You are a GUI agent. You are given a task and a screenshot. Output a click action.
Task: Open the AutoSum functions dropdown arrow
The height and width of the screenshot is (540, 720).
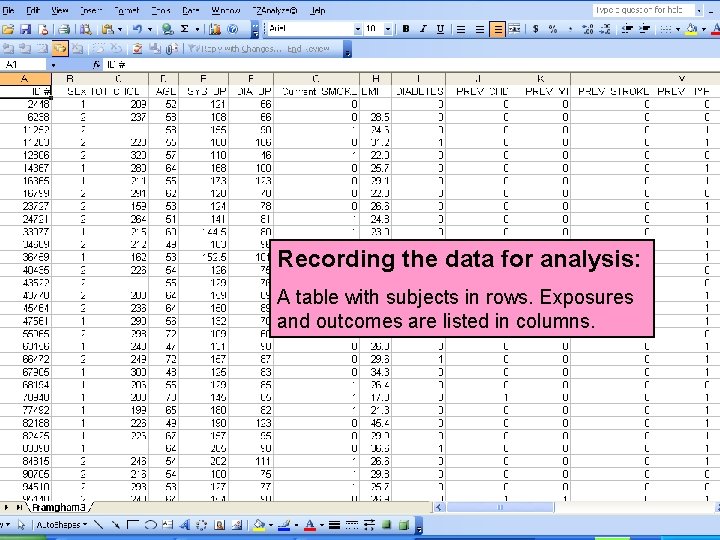click(x=197, y=29)
